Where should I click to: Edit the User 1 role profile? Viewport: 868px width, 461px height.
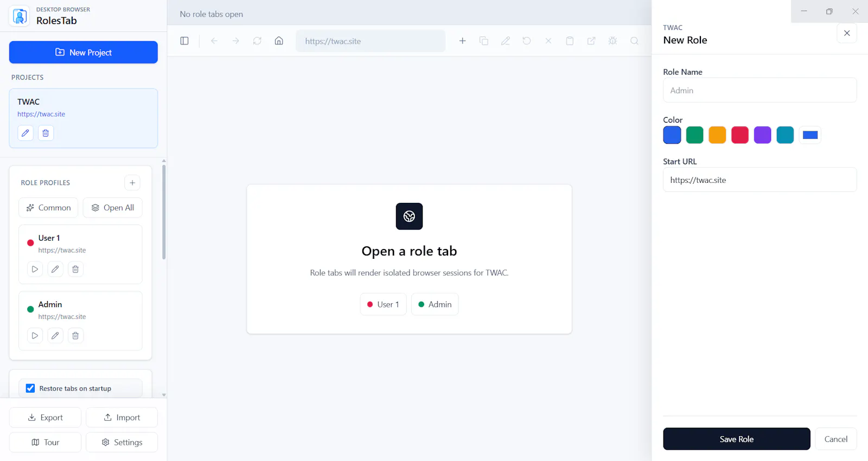55,269
